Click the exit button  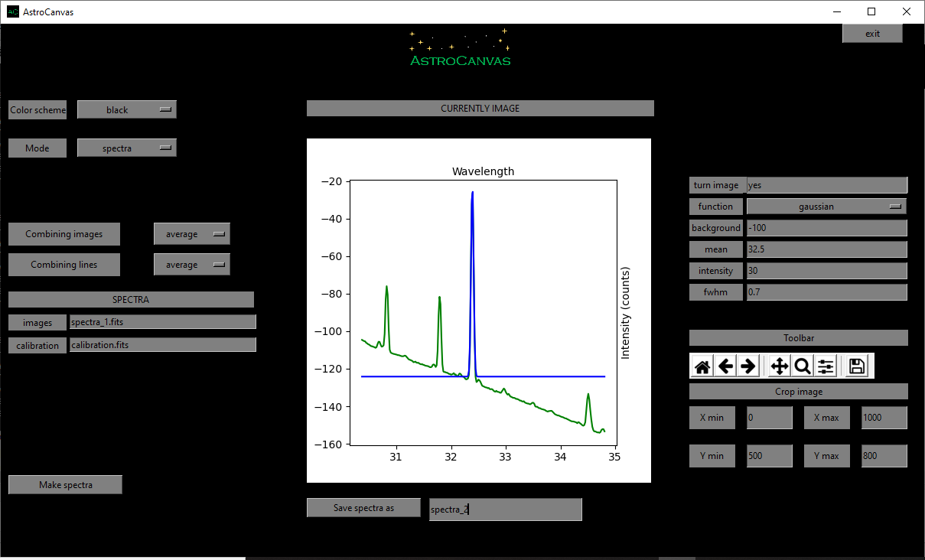click(x=873, y=33)
